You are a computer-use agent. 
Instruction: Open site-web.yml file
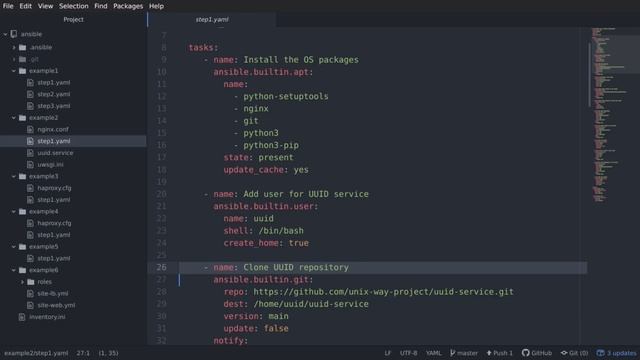click(56, 305)
